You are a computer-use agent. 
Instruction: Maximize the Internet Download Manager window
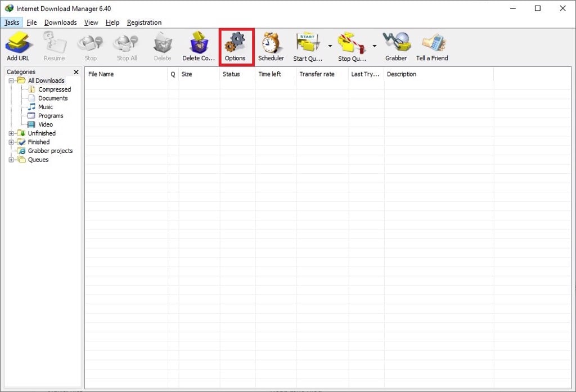coord(537,8)
